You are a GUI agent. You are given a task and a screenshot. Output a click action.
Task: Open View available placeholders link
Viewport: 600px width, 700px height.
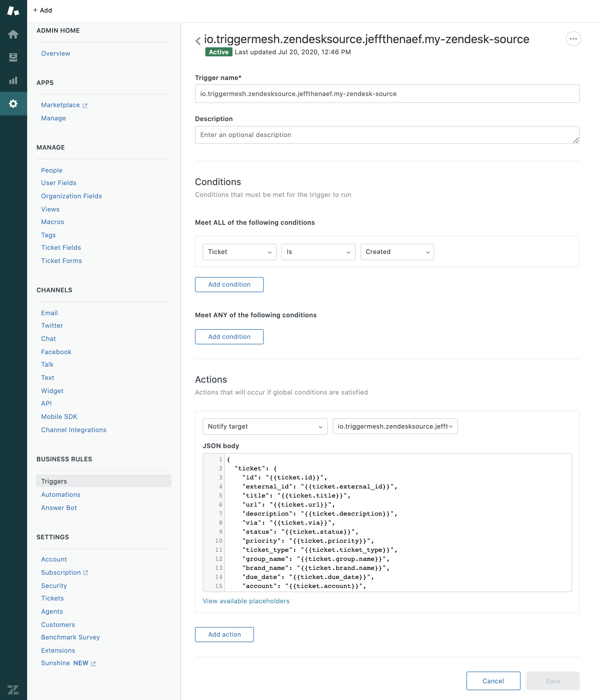tap(246, 601)
